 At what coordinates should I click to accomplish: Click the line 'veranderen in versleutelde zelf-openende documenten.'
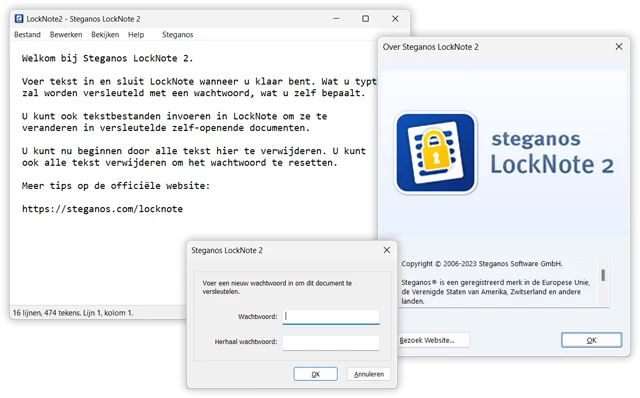point(166,128)
